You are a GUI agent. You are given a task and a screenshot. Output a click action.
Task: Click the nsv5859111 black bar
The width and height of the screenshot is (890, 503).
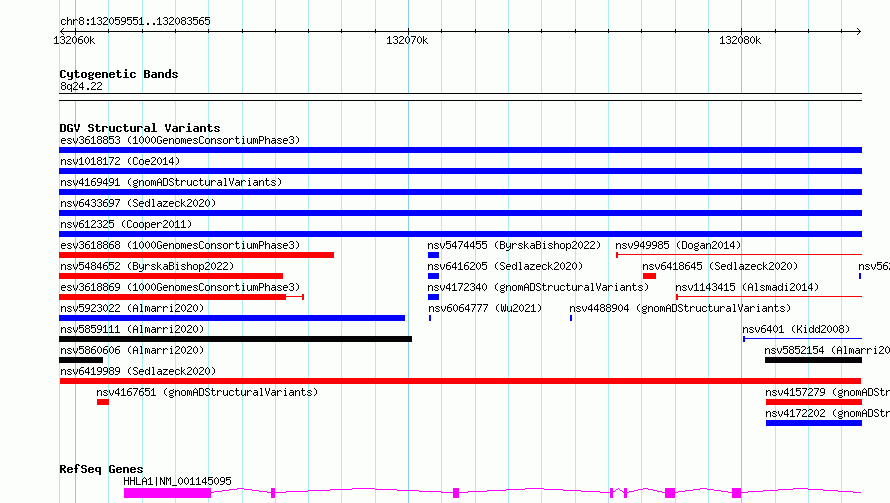click(x=236, y=339)
